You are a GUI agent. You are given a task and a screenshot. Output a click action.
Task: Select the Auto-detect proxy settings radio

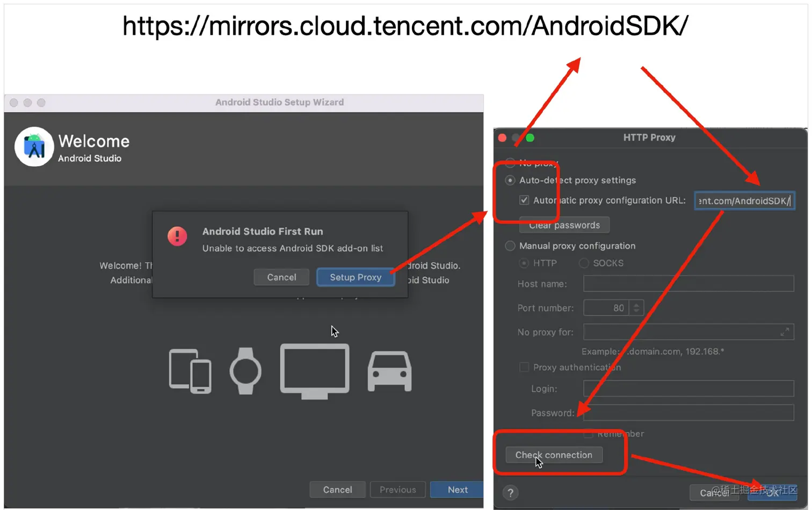coord(510,180)
